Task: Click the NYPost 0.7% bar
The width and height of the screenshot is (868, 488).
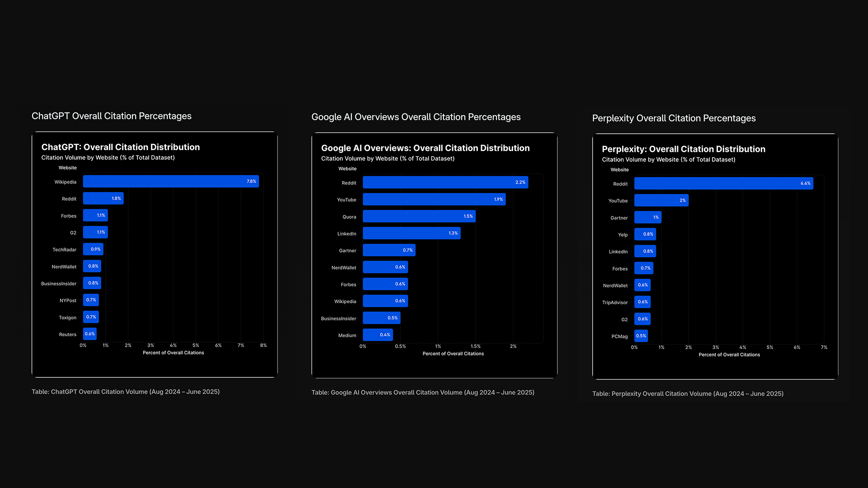Action: (91, 300)
